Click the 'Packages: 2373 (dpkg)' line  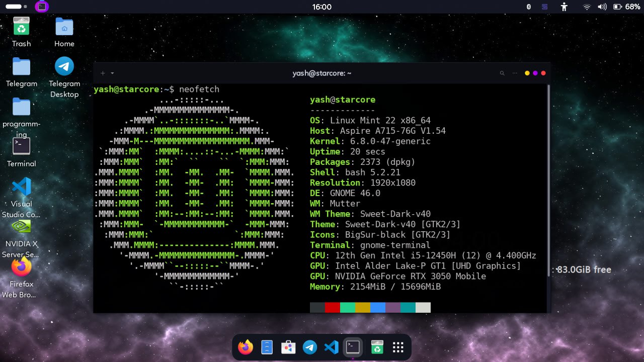click(x=363, y=162)
